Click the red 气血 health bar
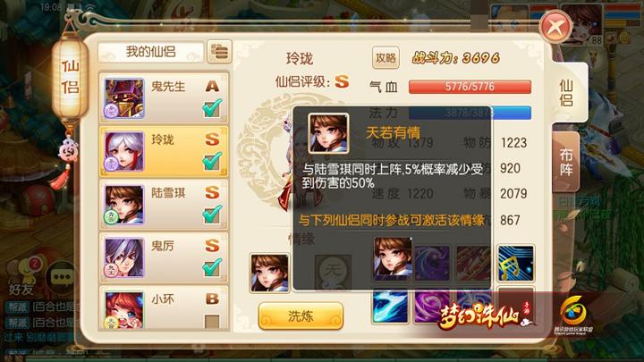Screen dimensions: 644x362 470,87
